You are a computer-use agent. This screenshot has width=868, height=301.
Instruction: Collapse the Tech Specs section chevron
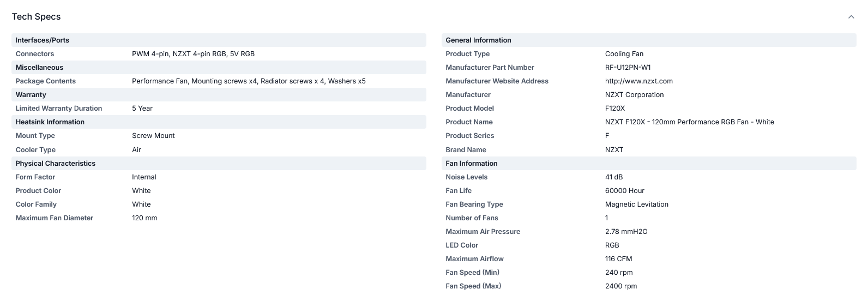point(851,17)
